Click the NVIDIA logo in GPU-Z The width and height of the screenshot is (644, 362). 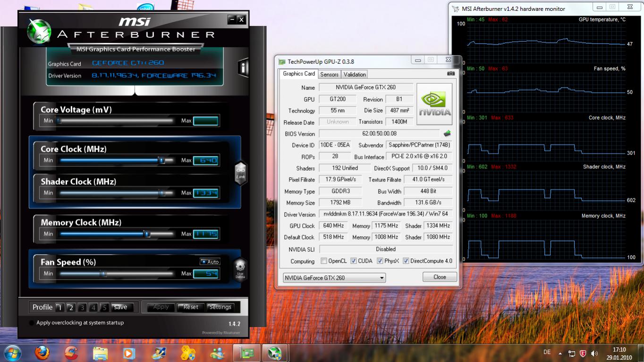(434, 104)
